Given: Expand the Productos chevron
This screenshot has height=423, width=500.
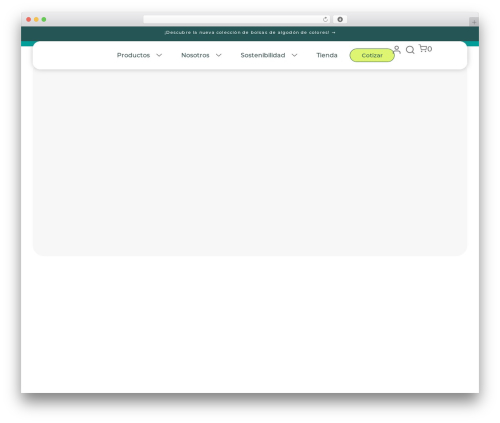Looking at the screenshot, I should tap(159, 55).
